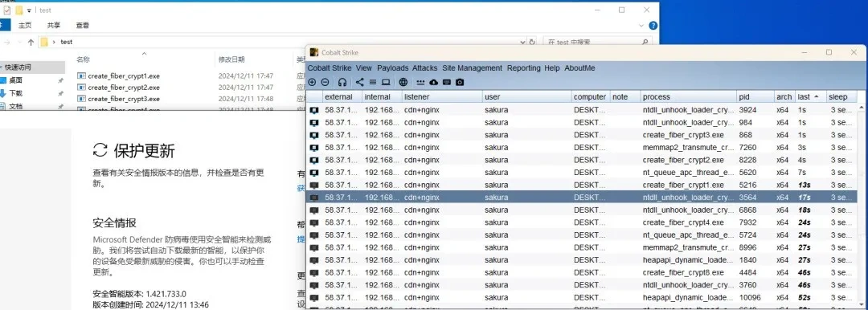This screenshot has height=310, width=868.
Task: Open credentials view dots icon
Action: coord(420,82)
